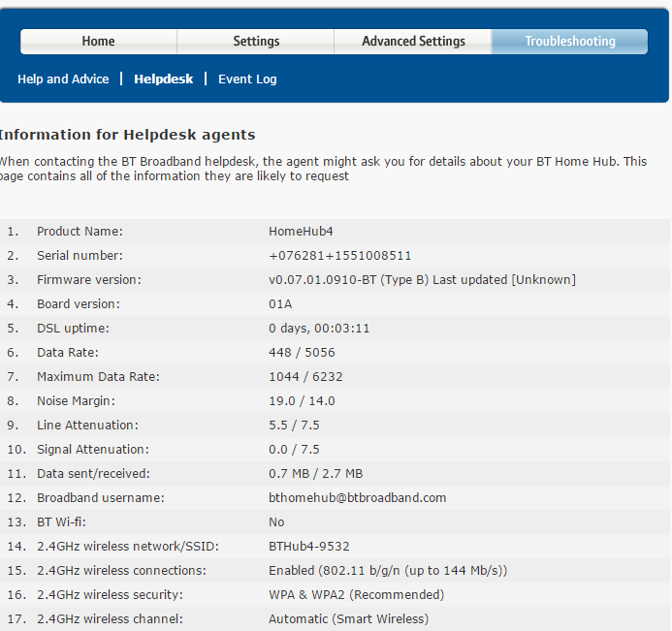
Task: Click board version value 01A
Action: (x=280, y=304)
